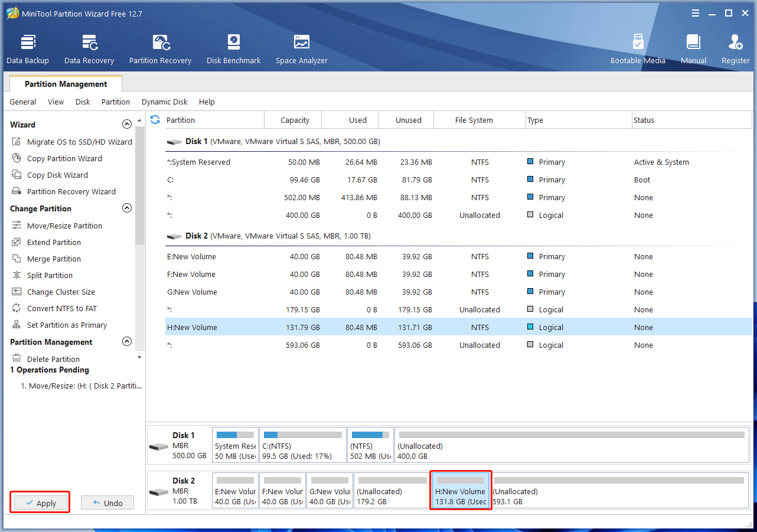
Task: Select the System Reserved partition row
Action: click(x=459, y=162)
